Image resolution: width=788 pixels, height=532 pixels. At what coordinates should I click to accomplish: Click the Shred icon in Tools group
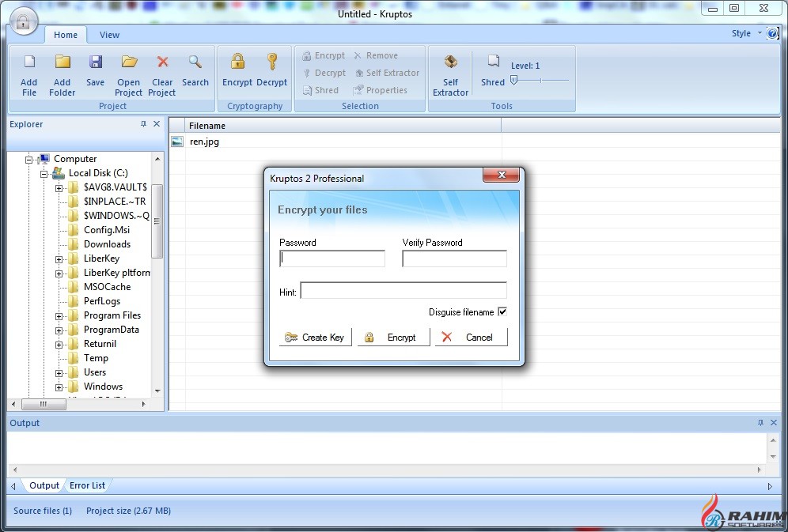(493, 61)
